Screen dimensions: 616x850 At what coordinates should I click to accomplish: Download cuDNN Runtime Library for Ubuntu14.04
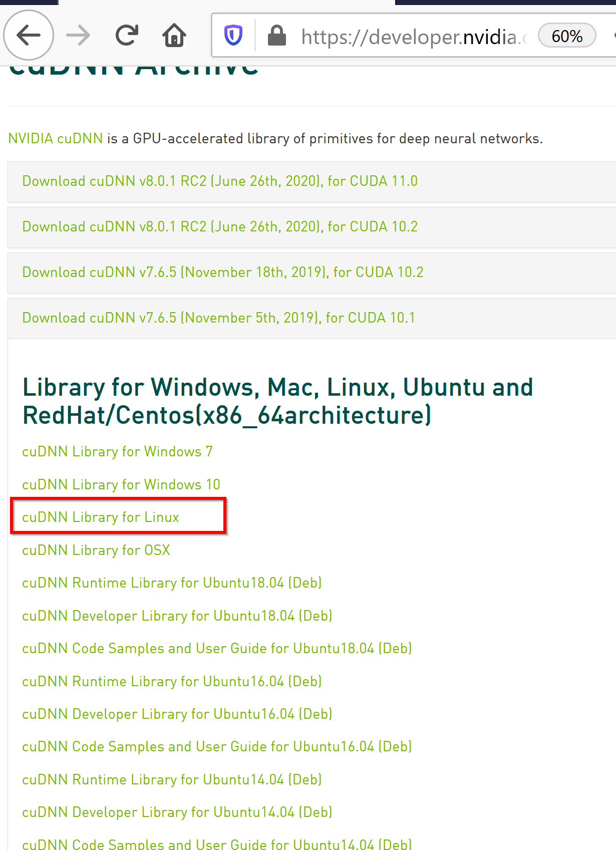coord(172,779)
